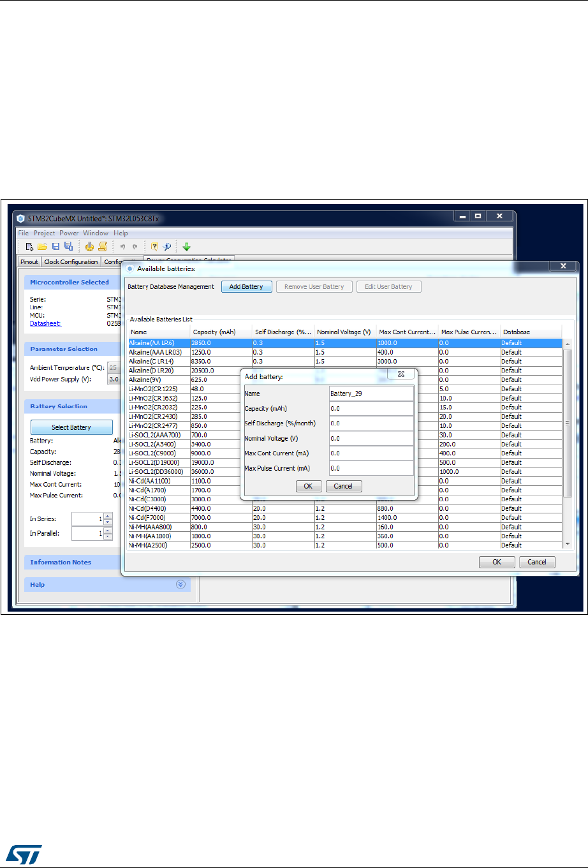The image size is (588, 868).
Task: Click the Li-MnO2(CR1225) row name
Action: click(153, 389)
